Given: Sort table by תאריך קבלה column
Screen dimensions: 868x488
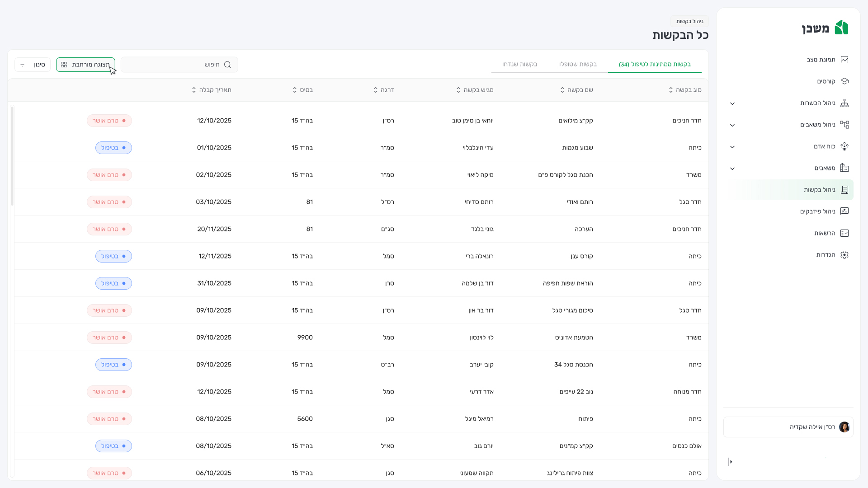Looking at the screenshot, I should (194, 90).
